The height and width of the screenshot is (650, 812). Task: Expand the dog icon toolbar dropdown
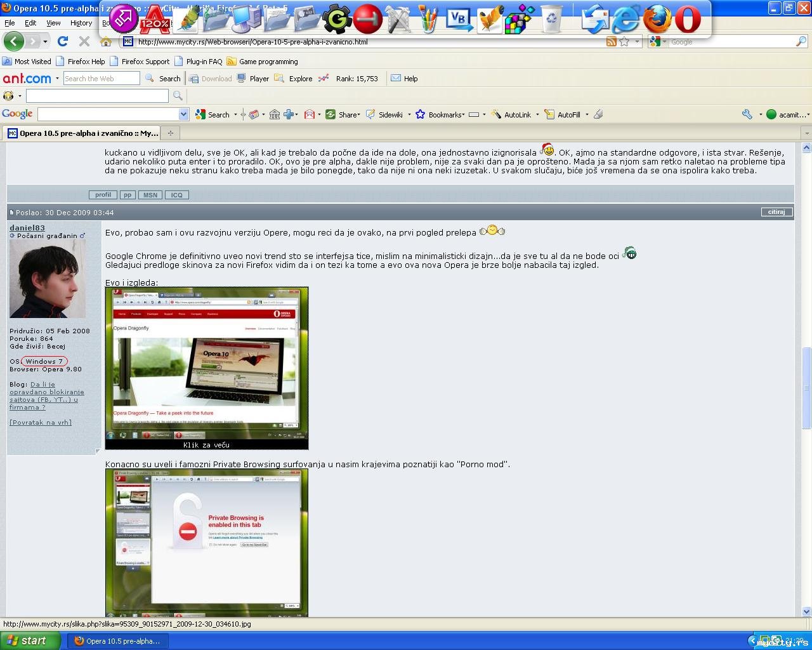pos(20,96)
